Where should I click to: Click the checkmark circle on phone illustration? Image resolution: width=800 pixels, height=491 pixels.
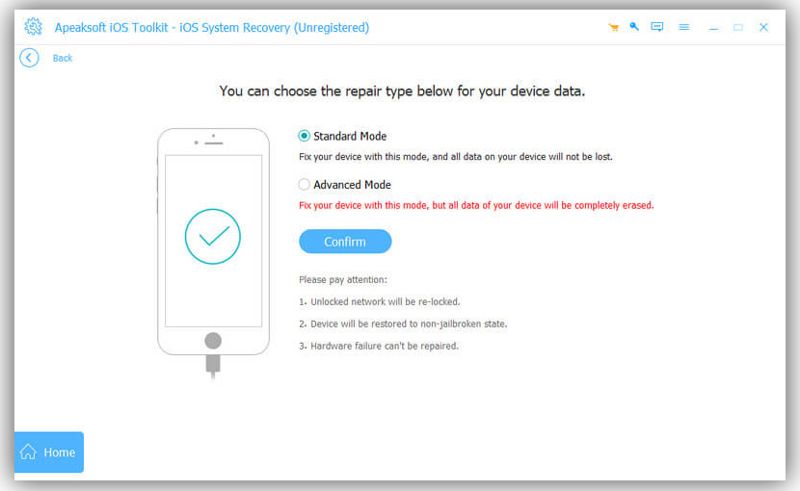click(213, 236)
